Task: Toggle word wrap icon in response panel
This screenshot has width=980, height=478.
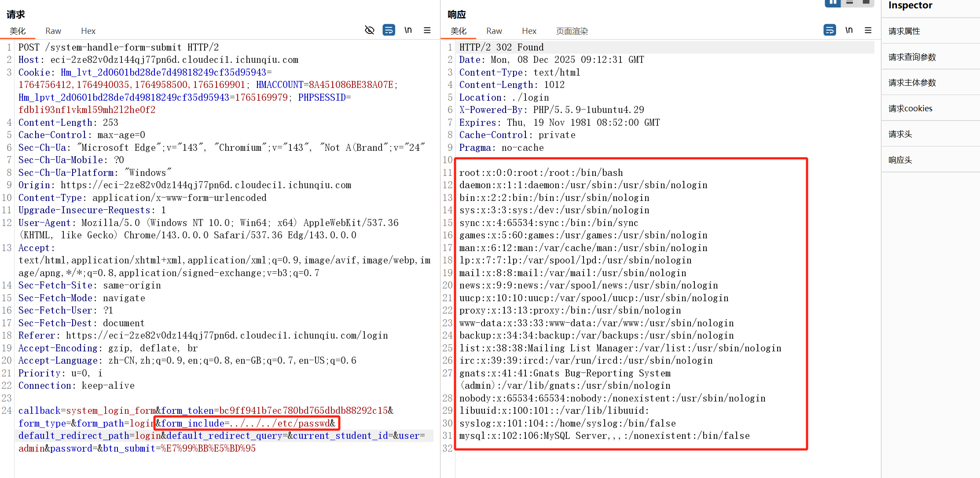Action: pos(830,30)
